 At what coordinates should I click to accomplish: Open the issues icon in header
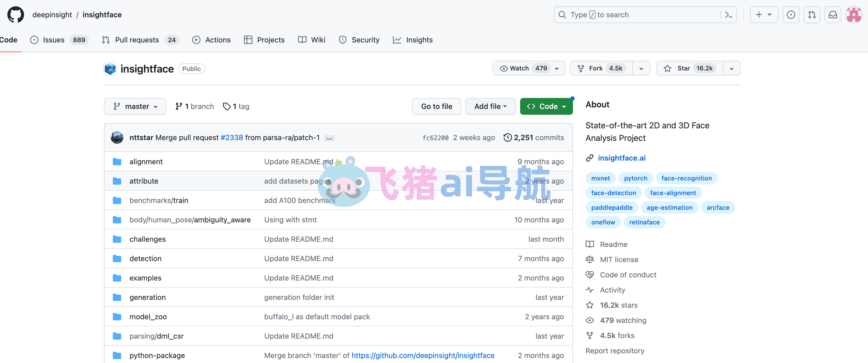(x=791, y=15)
